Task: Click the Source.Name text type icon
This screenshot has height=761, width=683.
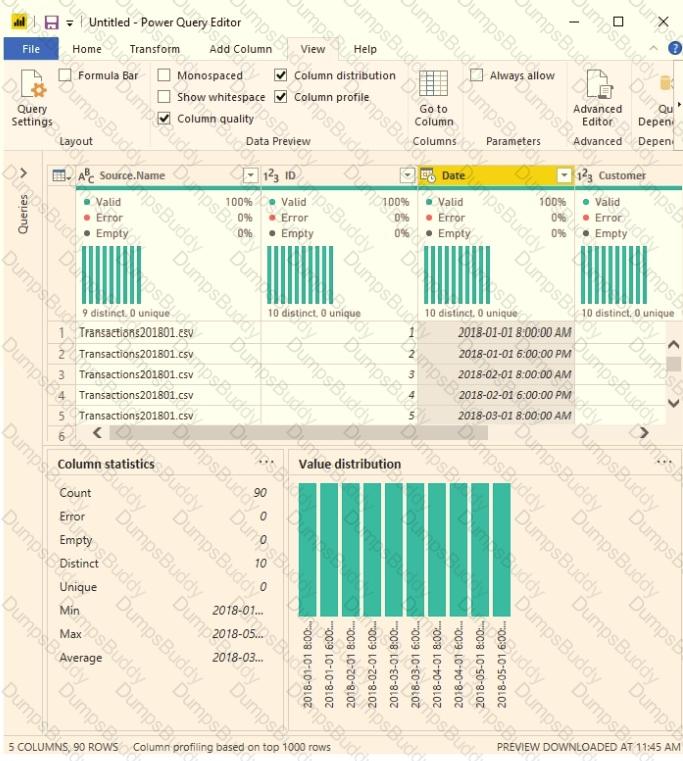Action: [x=86, y=176]
